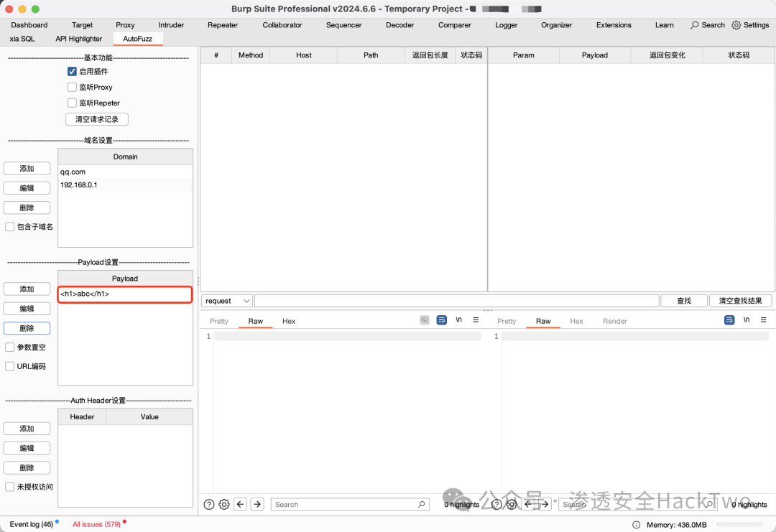
Task: Enable 监听Proxy checkbox
Action: pyautogui.click(x=73, y=87)
